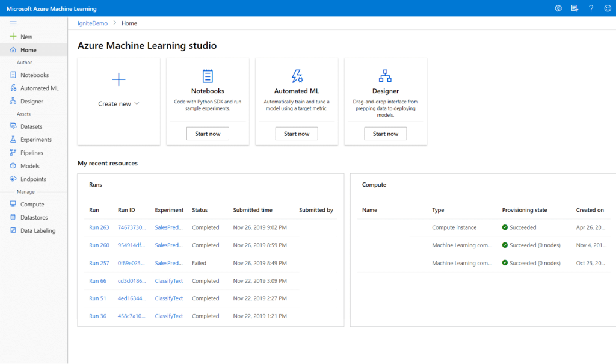Open Run 263 link
The width and height of the screenshot is (616, 364).
pyautogui.click(x=99, y=227)
